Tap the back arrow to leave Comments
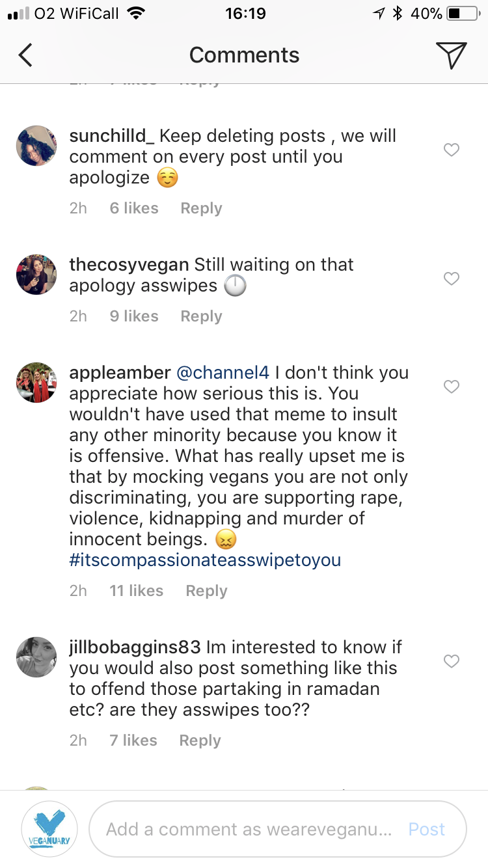This screenshot has height=868, width=488. pos(25,55)
